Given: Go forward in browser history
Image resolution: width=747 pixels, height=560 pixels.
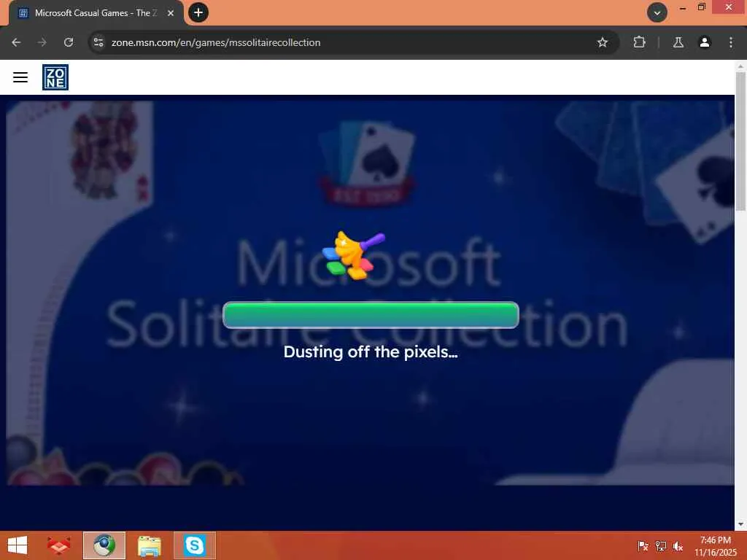Looking at the screenshot, I should tap(42, 42).
